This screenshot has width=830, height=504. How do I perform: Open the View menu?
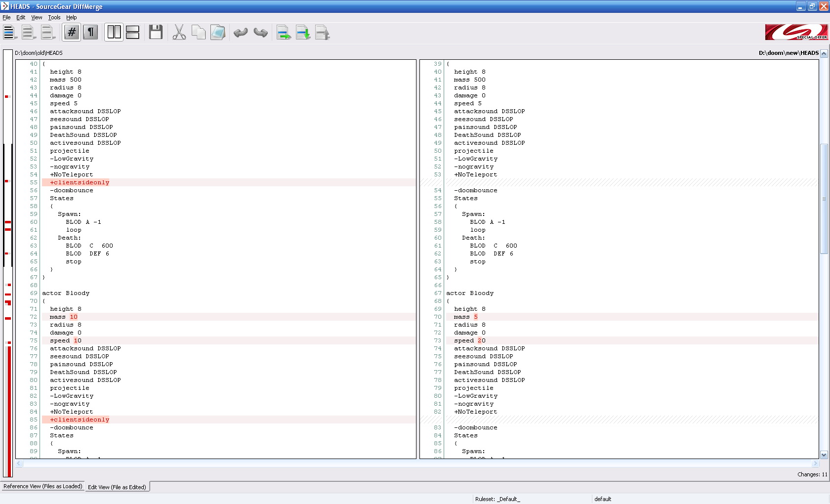pyautogui.click(x=37, y=17)
